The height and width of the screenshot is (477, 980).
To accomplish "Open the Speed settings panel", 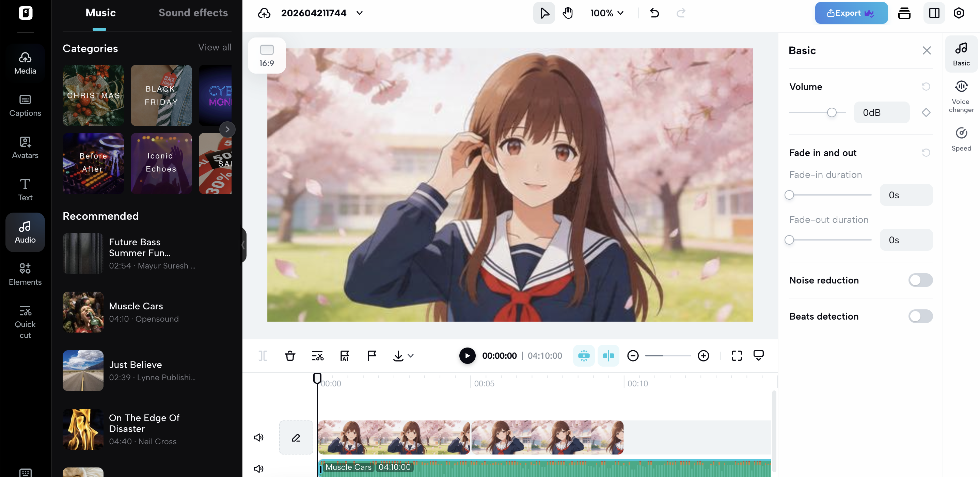I will [961, 138].
